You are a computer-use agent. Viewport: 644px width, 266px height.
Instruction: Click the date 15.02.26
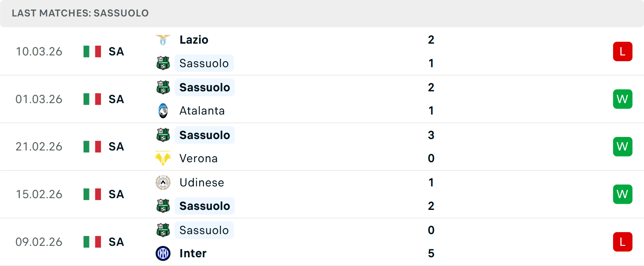point(39,194)
